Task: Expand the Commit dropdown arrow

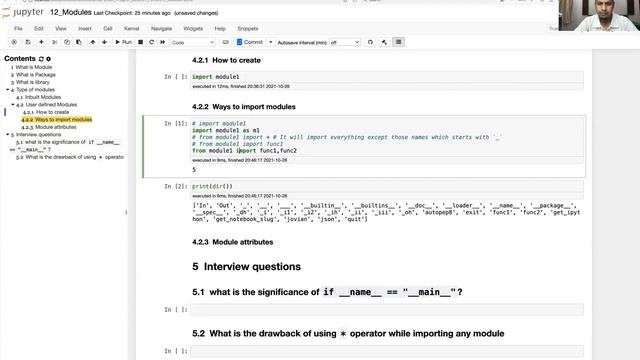Action: [270, 42]
